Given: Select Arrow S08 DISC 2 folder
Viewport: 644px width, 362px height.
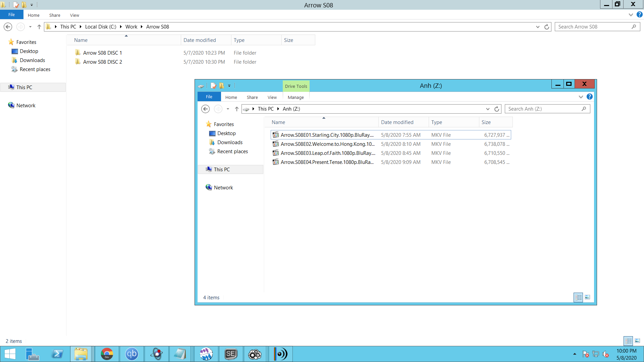Looking at the screenshot, I should point(102,62).
